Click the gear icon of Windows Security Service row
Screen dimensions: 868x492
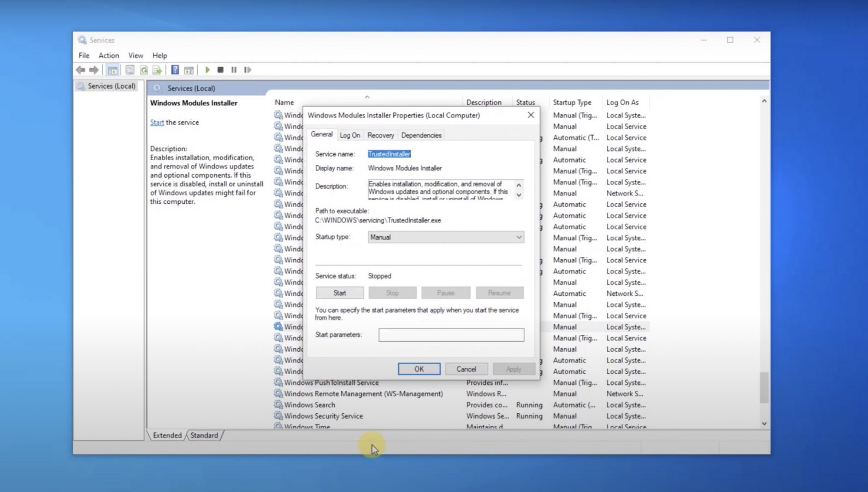[x=279, y=416]
